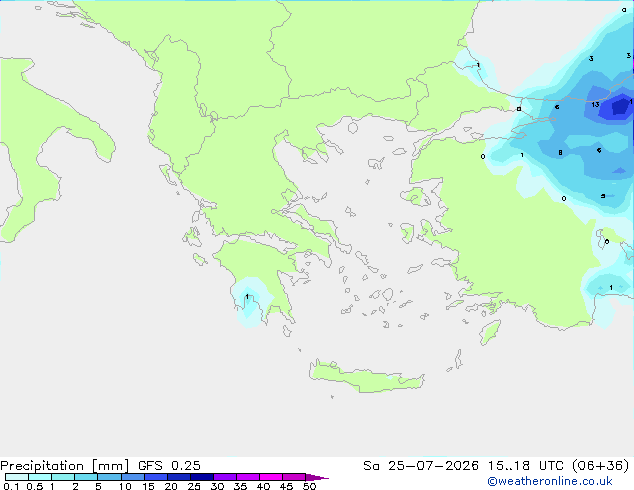The image size is (634, 490).
Task: Click the 45–50 mm legend swatch
Action: 294,477
